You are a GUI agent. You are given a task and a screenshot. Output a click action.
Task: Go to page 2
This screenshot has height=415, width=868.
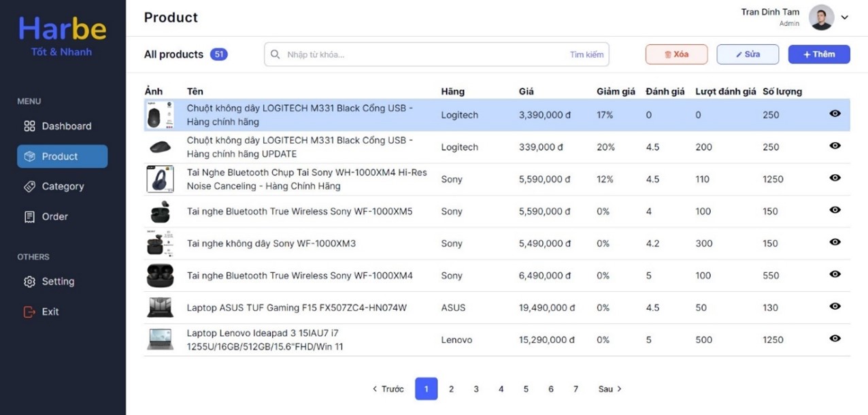[x=451, y=389]
